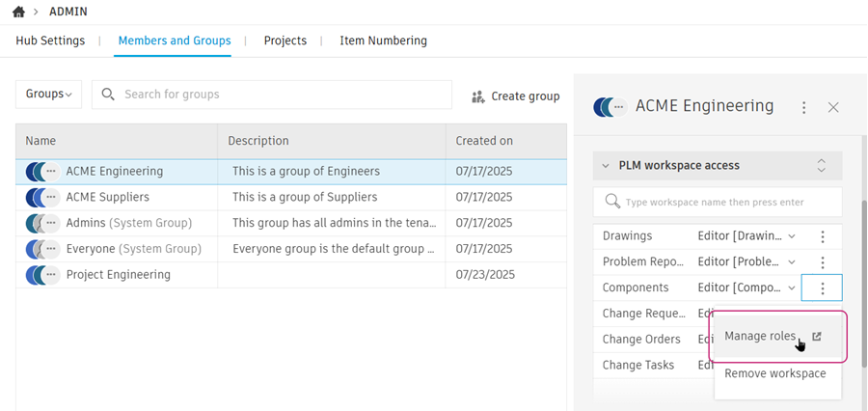Open Problem Reports row more-options menu
This screenshot has width=868, height=411.
coord(822,262)
